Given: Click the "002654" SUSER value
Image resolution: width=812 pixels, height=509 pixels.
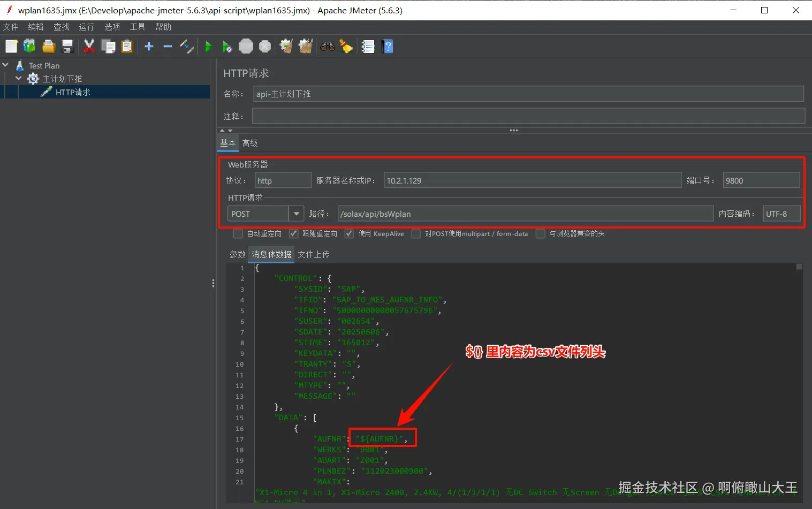Looking at the screenshot, I should [356, 321].
